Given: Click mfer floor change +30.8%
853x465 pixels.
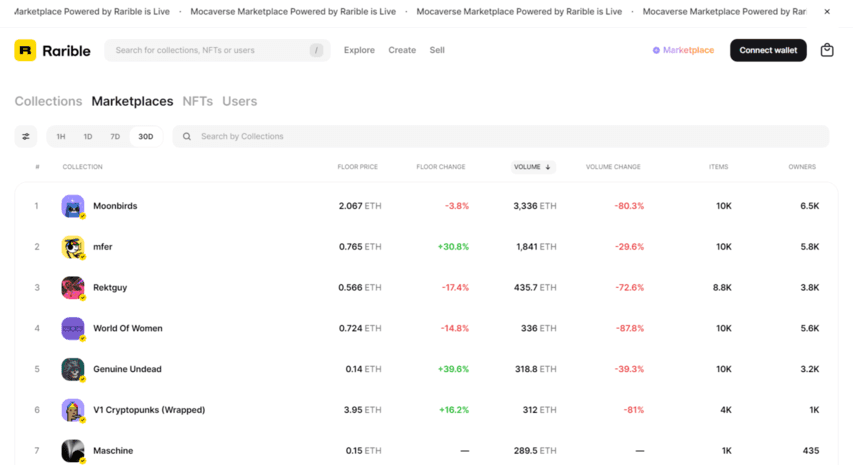Looking at the screenshot, I should (453, 247).
